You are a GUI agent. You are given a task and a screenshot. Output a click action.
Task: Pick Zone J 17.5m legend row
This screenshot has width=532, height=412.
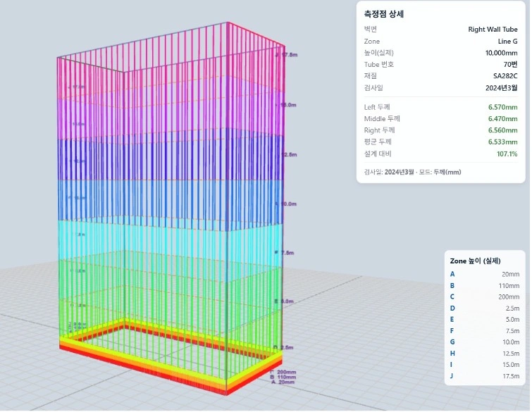point(485,376)
